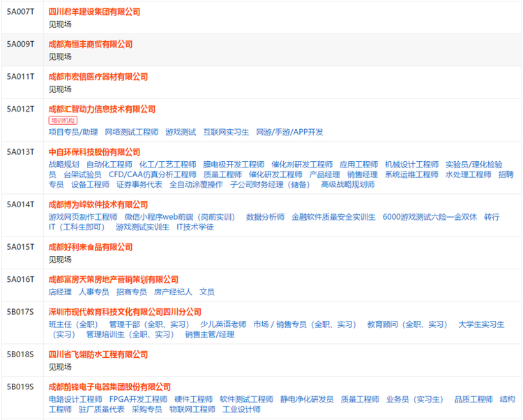Open 产品经理 job posting

pyautogui.click(x=324, y=174)
